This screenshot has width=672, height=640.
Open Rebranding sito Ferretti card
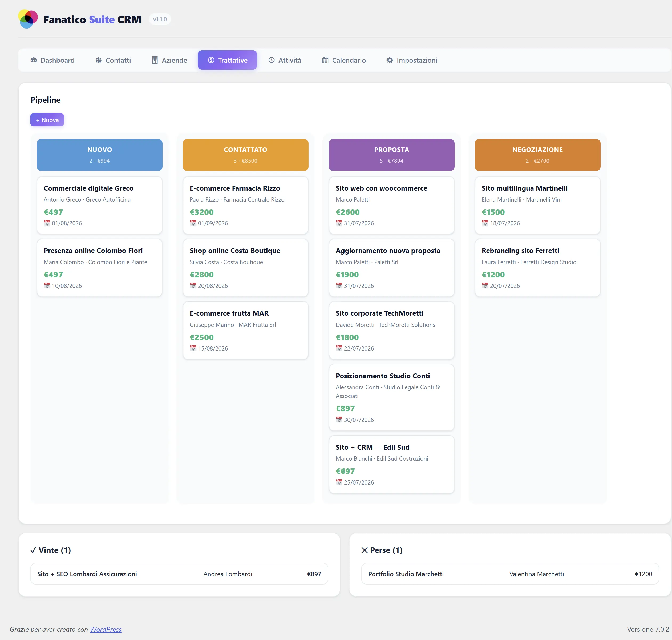point(537,268)
